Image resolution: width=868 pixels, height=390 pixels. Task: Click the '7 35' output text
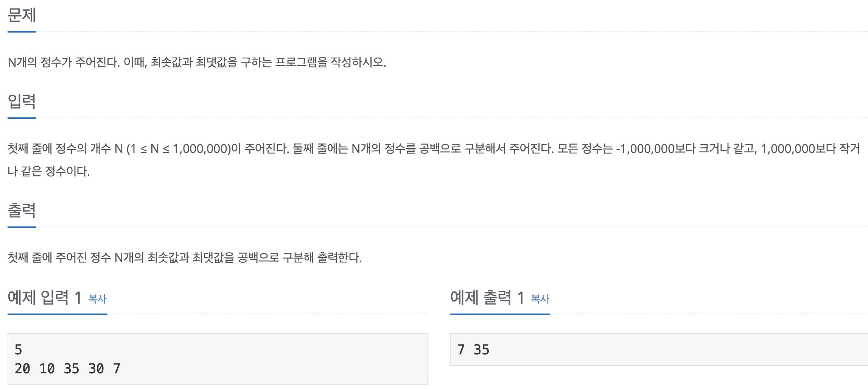473,349
